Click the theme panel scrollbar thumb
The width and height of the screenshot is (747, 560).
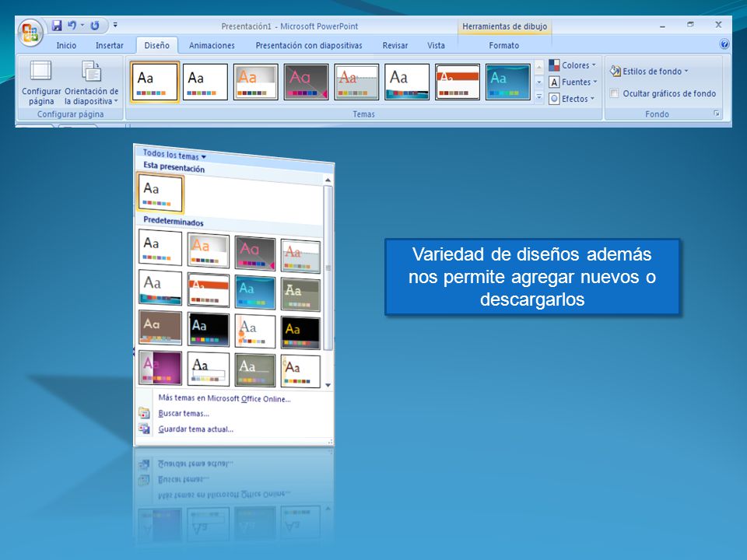point(328,268)
